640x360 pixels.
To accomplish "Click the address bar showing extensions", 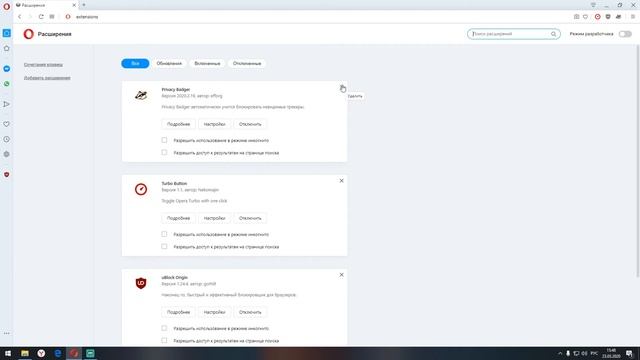I will [x=318, y=17].
